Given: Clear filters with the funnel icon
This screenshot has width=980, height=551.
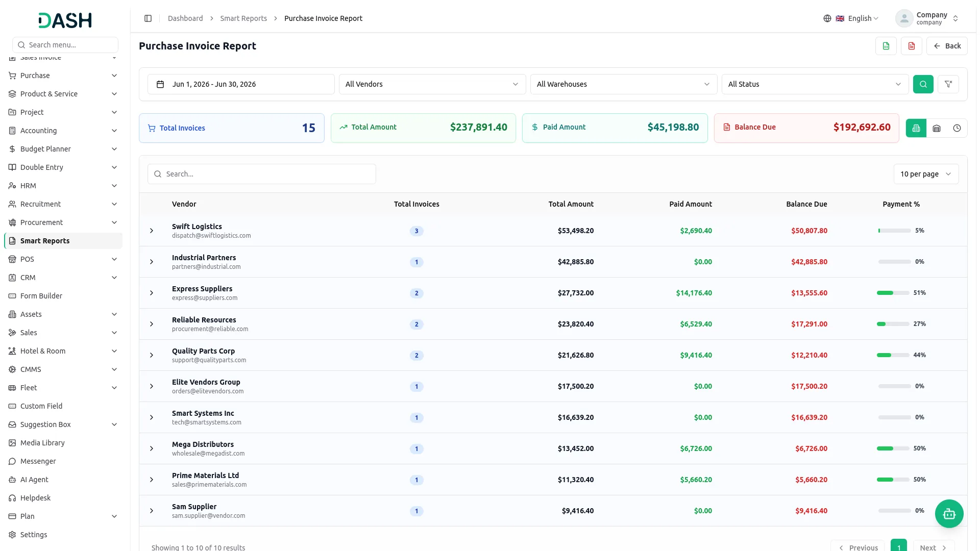Looking at the screenshot, I should point(948,84).
